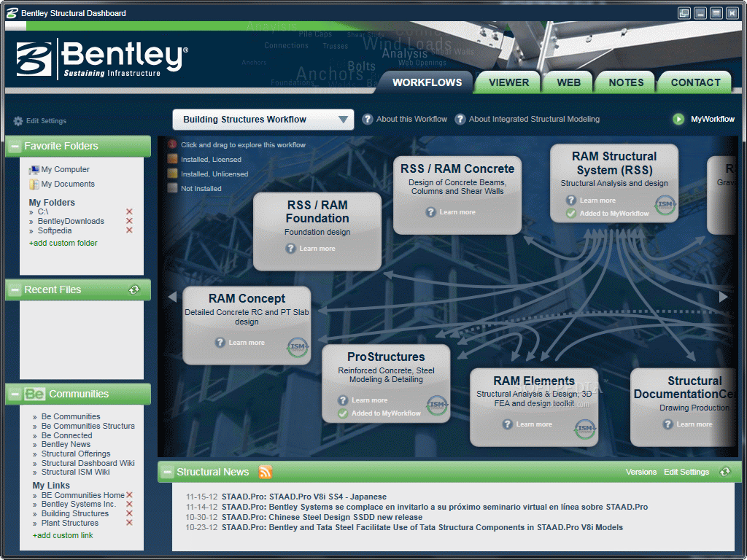Switch to the CONTACT tab

pyautogui.click(x=695, y=82)
